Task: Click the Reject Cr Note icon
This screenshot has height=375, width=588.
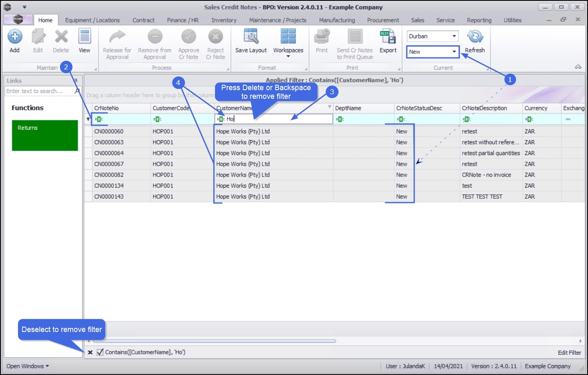Action: tap(216, 37)
